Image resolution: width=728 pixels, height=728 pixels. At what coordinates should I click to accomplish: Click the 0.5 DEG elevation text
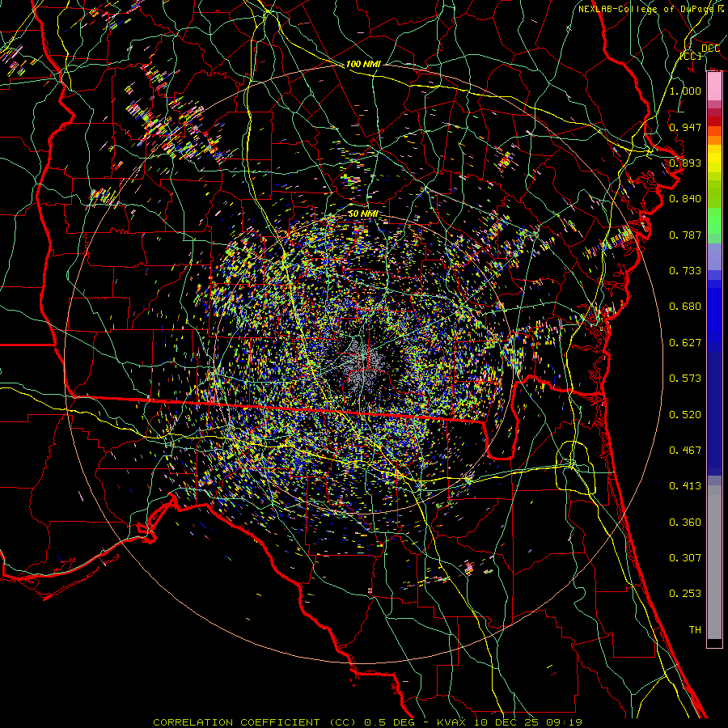click(390, 722)
